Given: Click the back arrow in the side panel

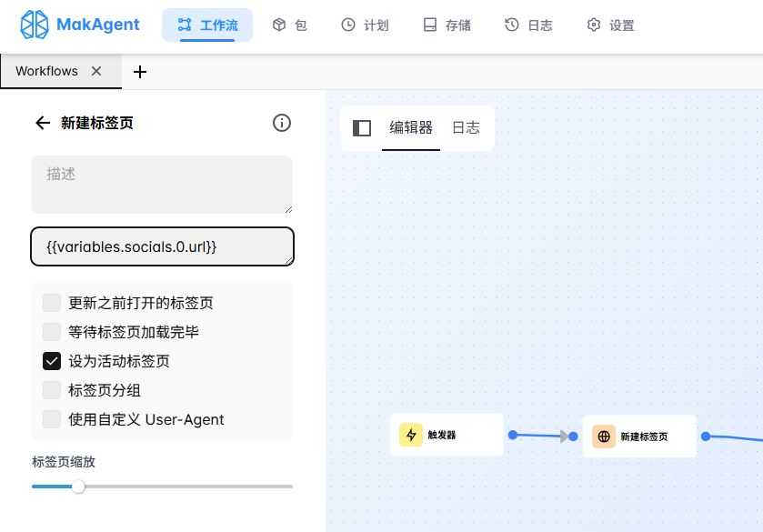Looking at the screenshot, I should point(42,123).
